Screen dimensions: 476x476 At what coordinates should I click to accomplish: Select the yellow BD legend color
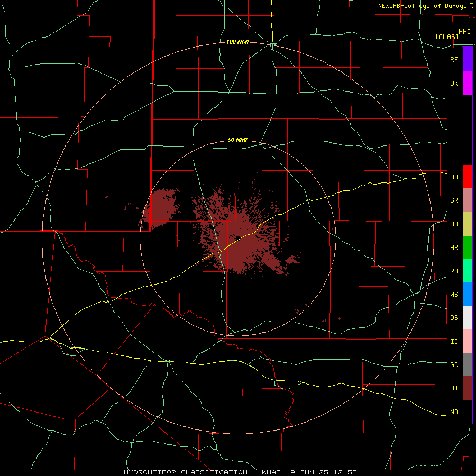click(x=467, y=224)
